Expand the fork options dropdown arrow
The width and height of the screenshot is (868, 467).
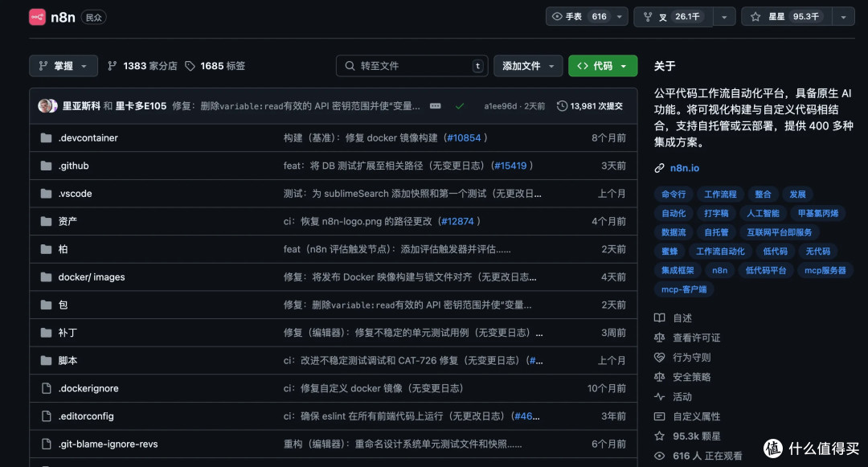coord(724,17)
